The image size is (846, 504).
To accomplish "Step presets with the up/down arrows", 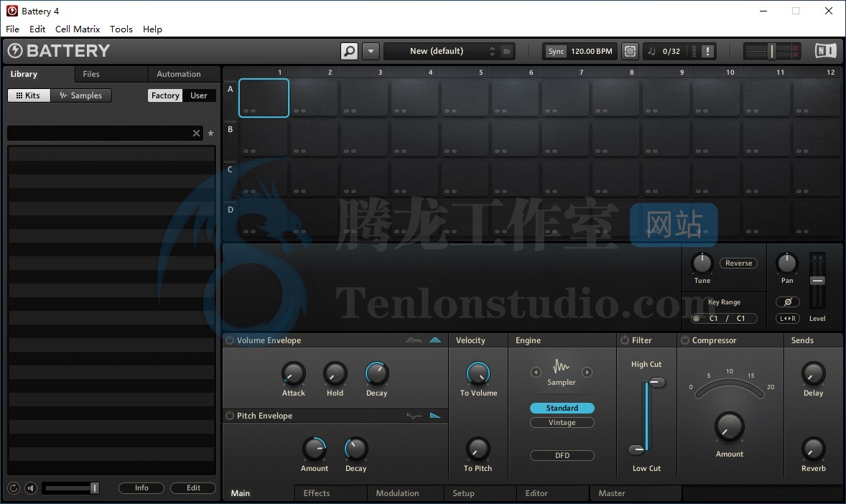I will 492,51.
